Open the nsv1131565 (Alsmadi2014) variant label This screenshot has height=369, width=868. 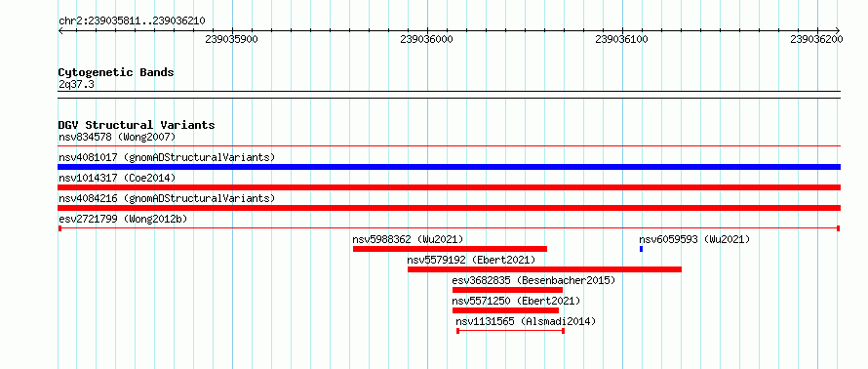point(526,321)
